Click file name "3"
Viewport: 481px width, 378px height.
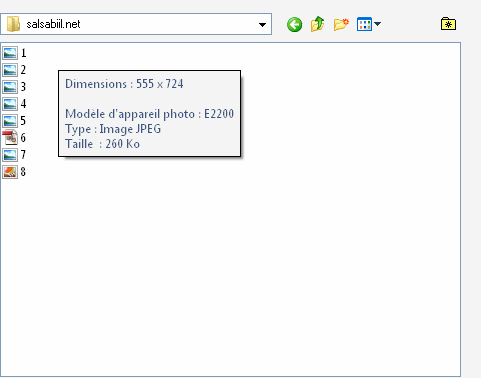pos(23,87)
